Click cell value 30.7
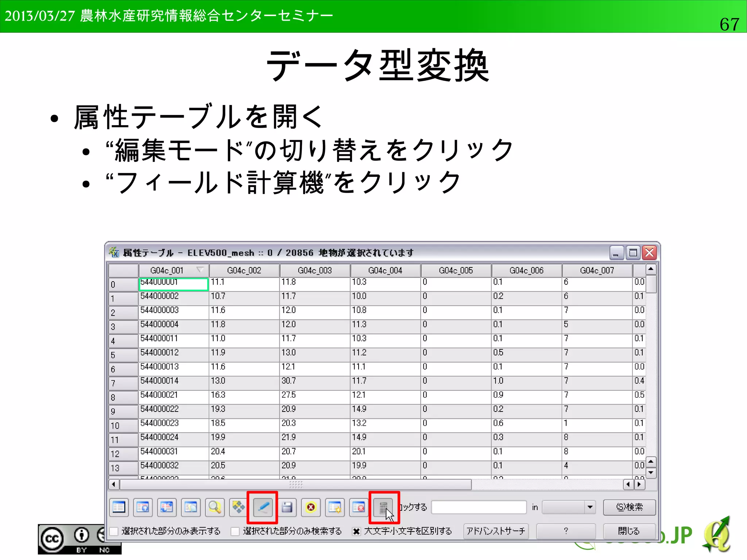Image resolution: width=747 pixels, height=560 pixels. tap(315, 383)
